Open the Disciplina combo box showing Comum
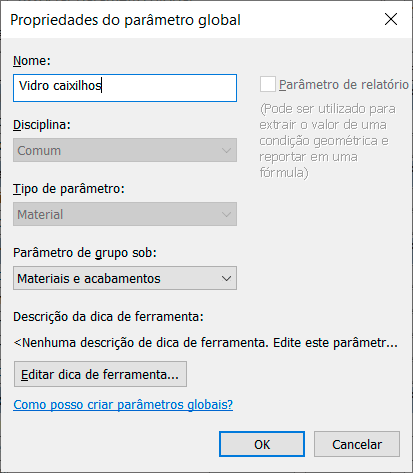Screen dimensions: 413x473 125,150
